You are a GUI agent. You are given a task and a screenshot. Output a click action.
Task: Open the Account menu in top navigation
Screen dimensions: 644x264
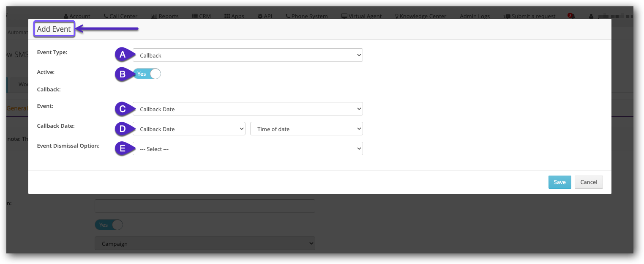(x=77, y=16)
